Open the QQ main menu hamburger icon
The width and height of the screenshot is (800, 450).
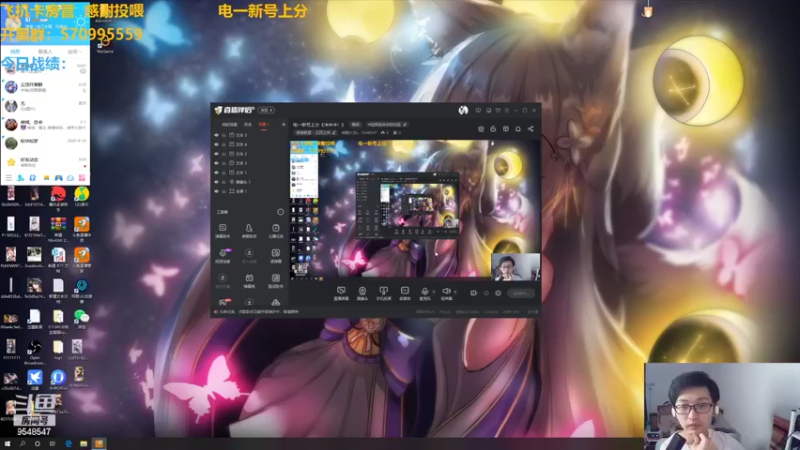(x=8, y=178)
